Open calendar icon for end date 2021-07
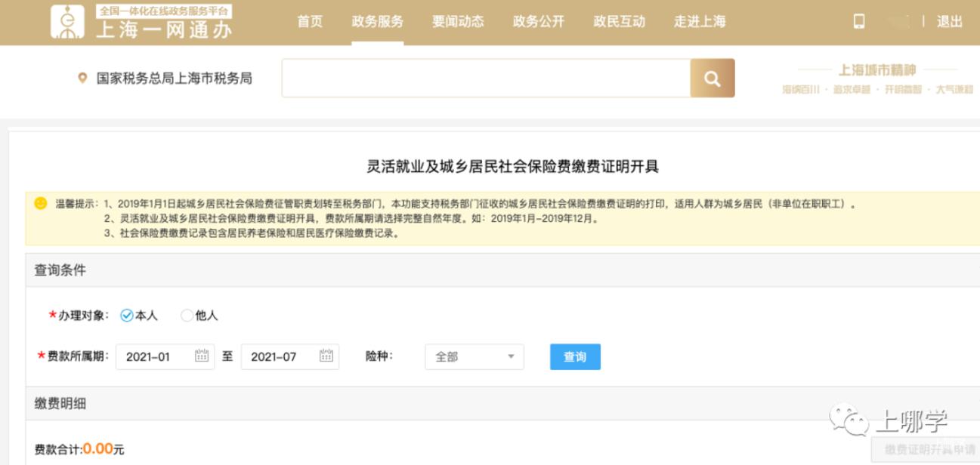Screen dimensions: 980x465 click(x=326, y=356)
